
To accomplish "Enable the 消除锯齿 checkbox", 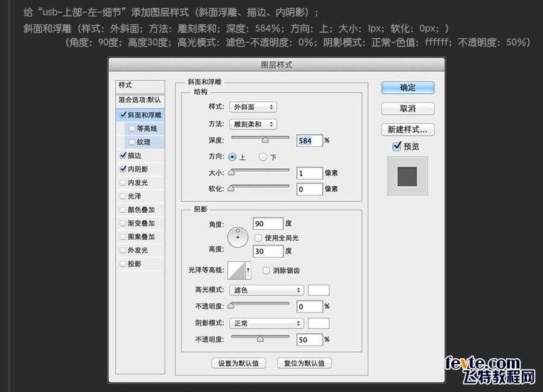I will (x=266, y=270).
